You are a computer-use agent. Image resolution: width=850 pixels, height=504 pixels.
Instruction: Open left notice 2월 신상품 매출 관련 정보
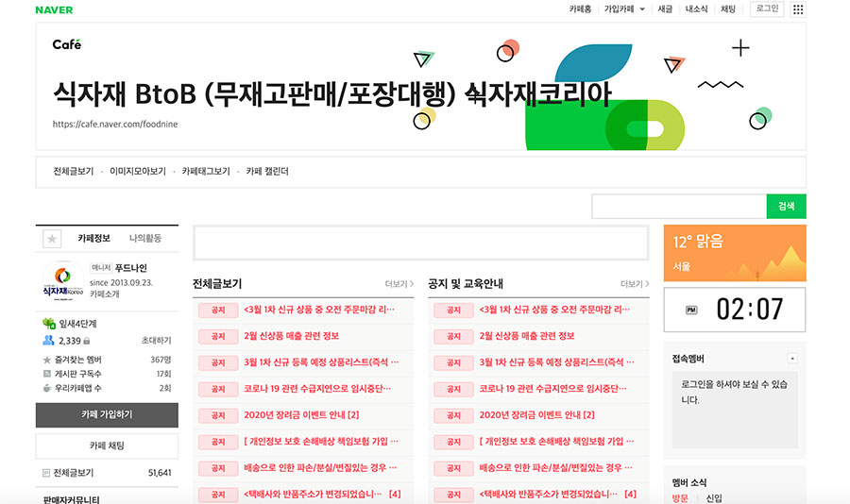point(292,336)
